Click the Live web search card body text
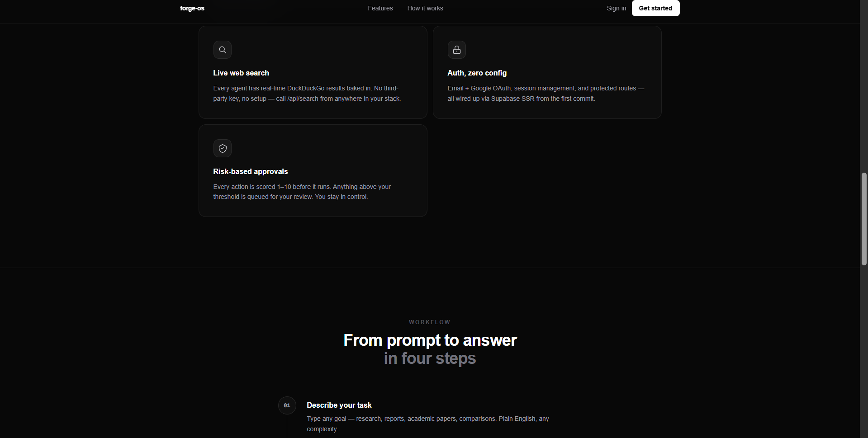Image resolution: width=868 pixels, height=438 pixels. click(307, 93)
